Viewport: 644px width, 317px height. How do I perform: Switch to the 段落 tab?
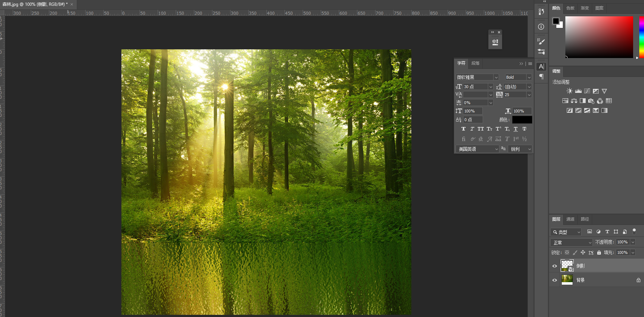coord(475,63)
